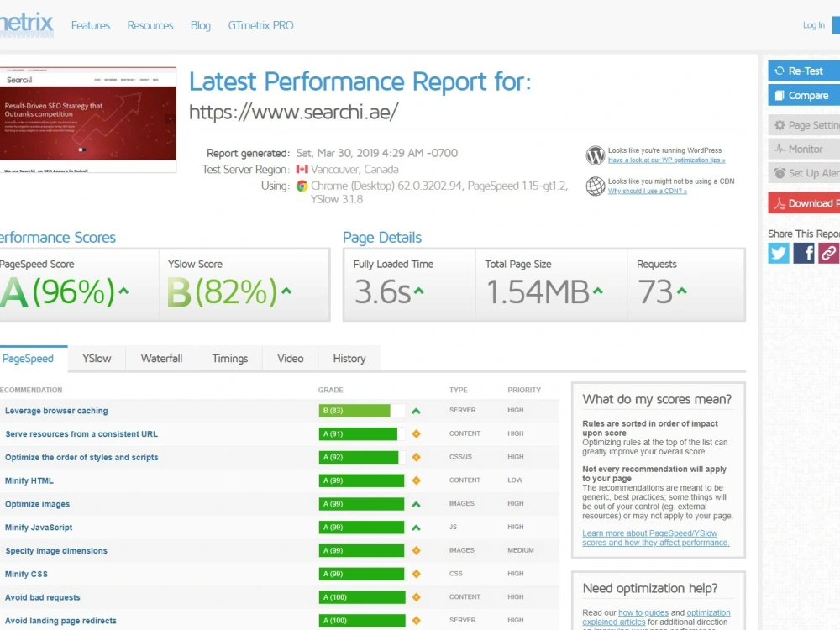840x630 pixels.
Task: Click the Chrome browser icon
Action: click(x=302, y=186)
